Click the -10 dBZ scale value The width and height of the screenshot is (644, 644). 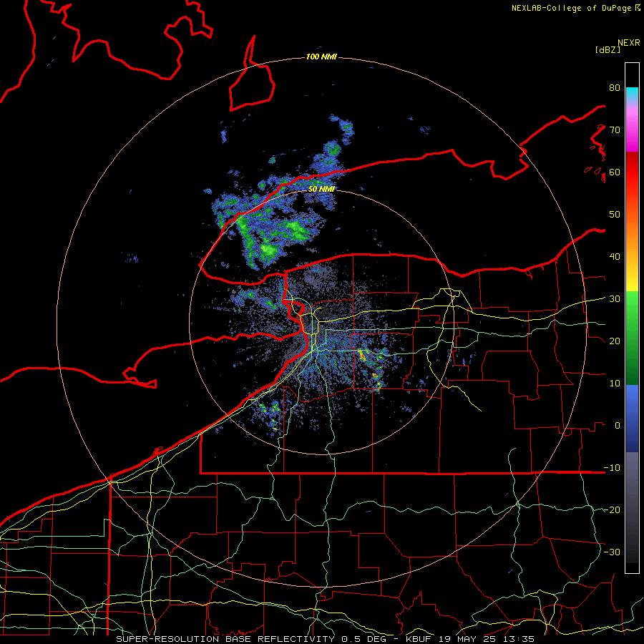click(612, 468)
